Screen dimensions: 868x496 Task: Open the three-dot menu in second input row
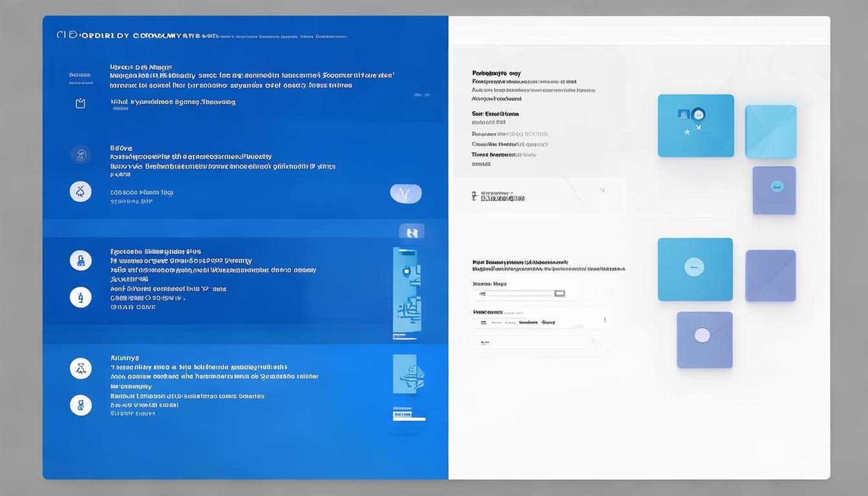604,320
